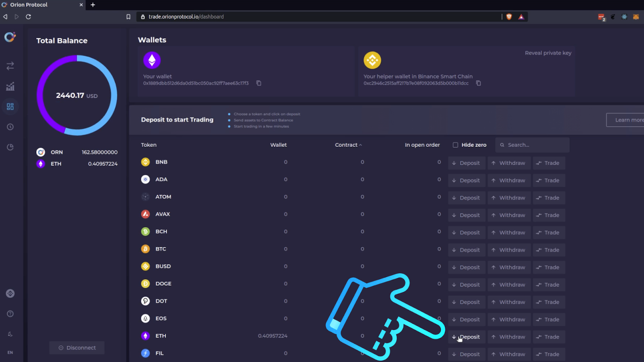Viewport: 644px width, 362px height.
Task: Sort tokens by Contract column
Action: pos(349,145)
